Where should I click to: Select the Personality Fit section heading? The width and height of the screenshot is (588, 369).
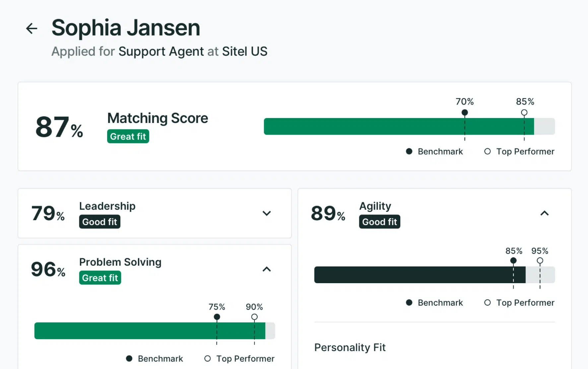350,347
